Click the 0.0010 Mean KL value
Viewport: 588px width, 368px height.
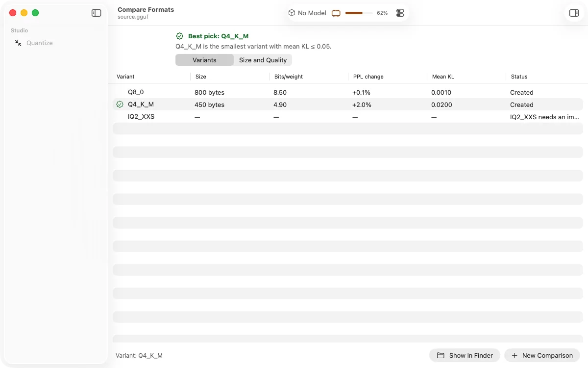(x=441, y=92)
